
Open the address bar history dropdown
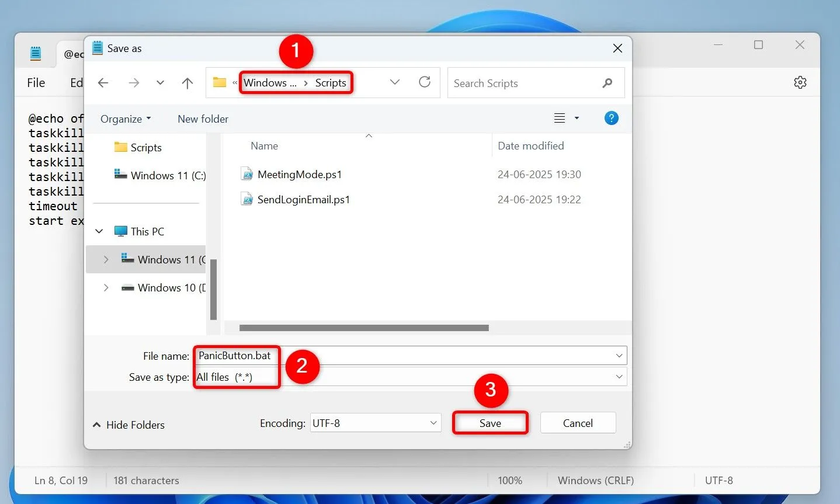click(395, 82)
